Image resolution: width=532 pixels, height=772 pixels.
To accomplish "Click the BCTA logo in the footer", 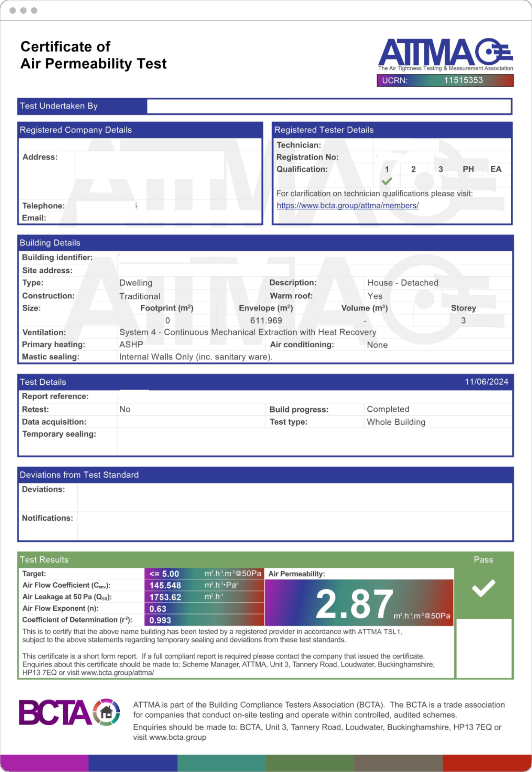I will [69, 712].
